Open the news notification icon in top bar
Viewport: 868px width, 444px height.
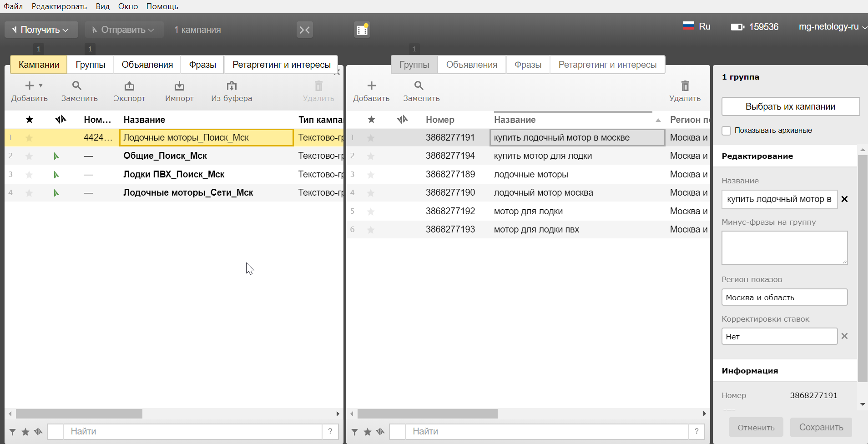coord(362,30)
